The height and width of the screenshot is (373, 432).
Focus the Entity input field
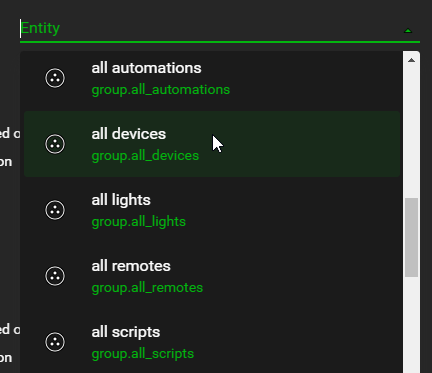pos(210,28)
